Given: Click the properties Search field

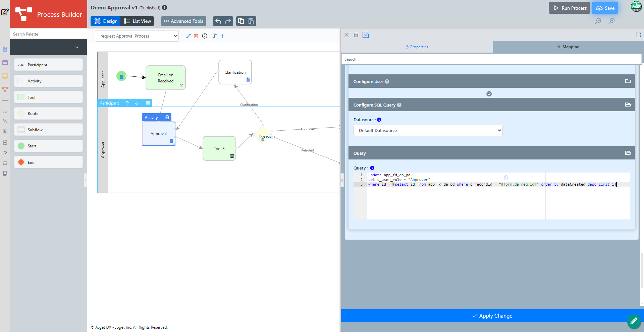Looking at the screenshot, I should [x=491, y=59].
